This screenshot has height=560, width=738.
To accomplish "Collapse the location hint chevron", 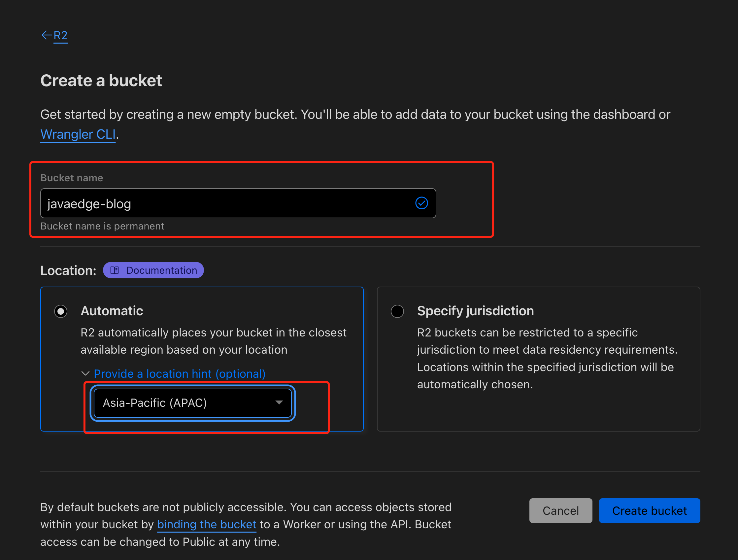I will click(x=85, y=373).
